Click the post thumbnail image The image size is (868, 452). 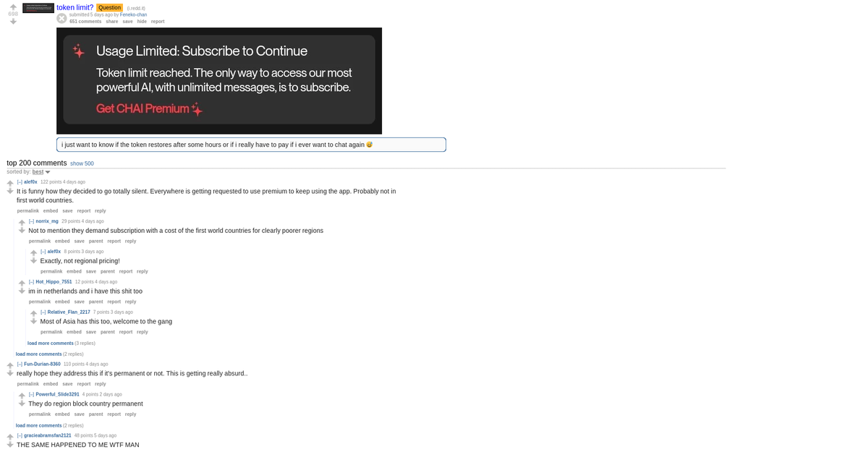(x=38, y=8)
